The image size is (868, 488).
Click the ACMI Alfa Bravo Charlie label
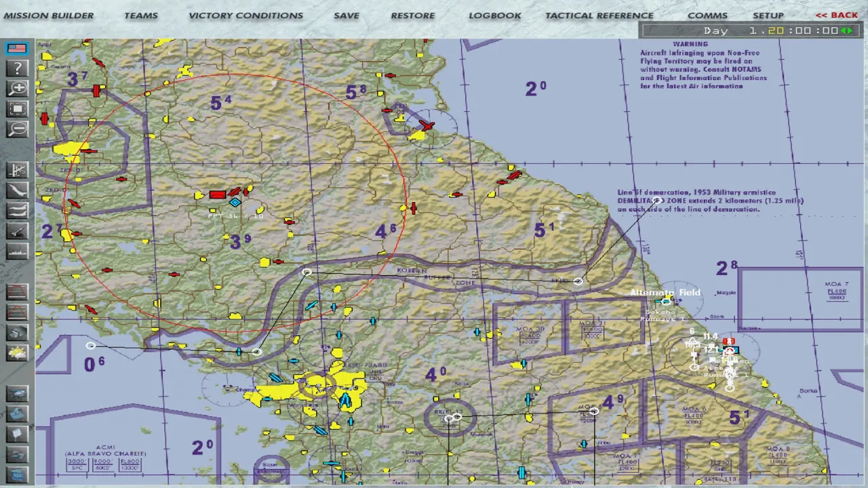tap(105, 450)
